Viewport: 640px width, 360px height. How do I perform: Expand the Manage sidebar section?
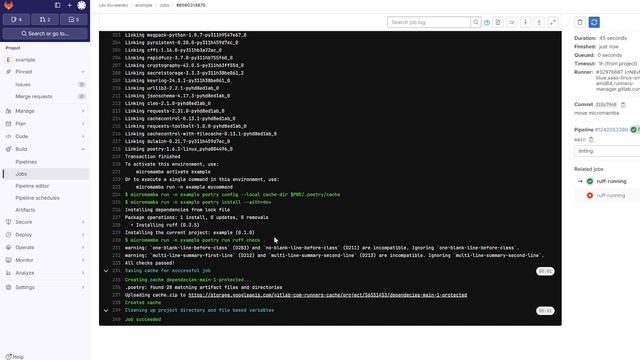(x=45, y=111)
